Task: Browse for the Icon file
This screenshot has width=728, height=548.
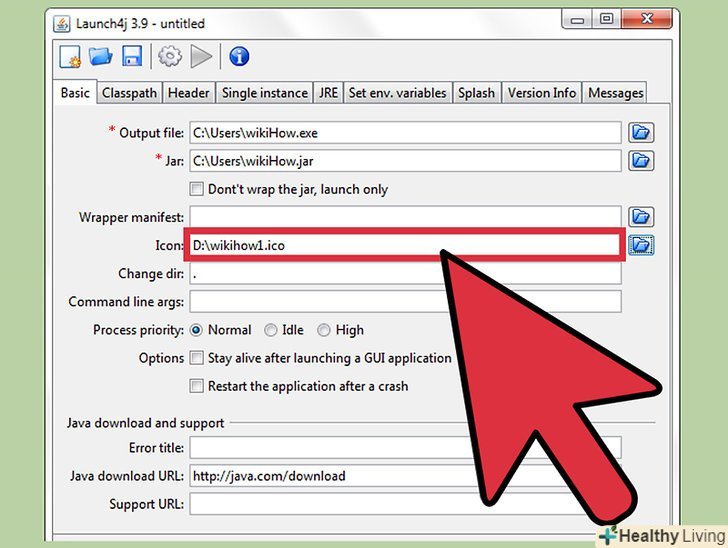Action: click(641, 245)
